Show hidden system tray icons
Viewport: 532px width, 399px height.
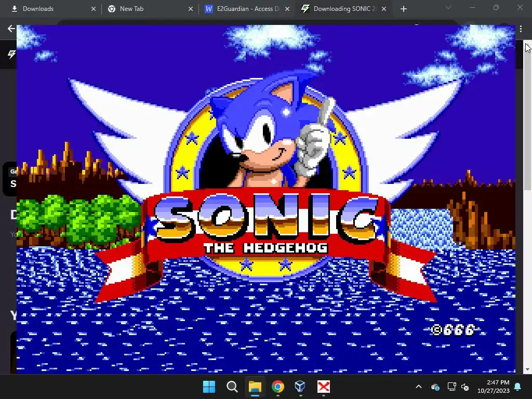[x=419, y=387]
